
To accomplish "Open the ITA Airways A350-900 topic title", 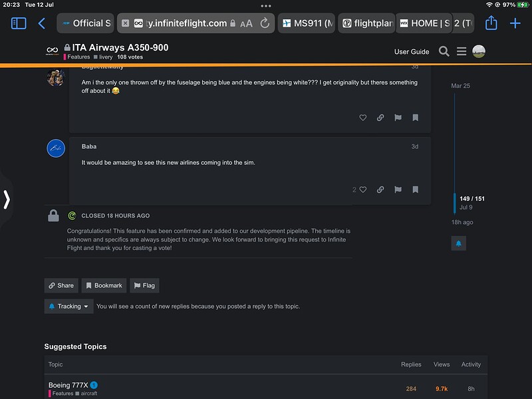I will pyautogui.click(x=120, y=47).
